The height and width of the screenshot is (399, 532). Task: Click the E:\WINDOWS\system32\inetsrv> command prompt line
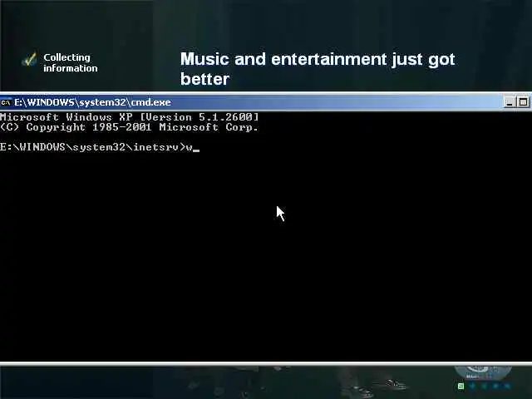[100, 147]
